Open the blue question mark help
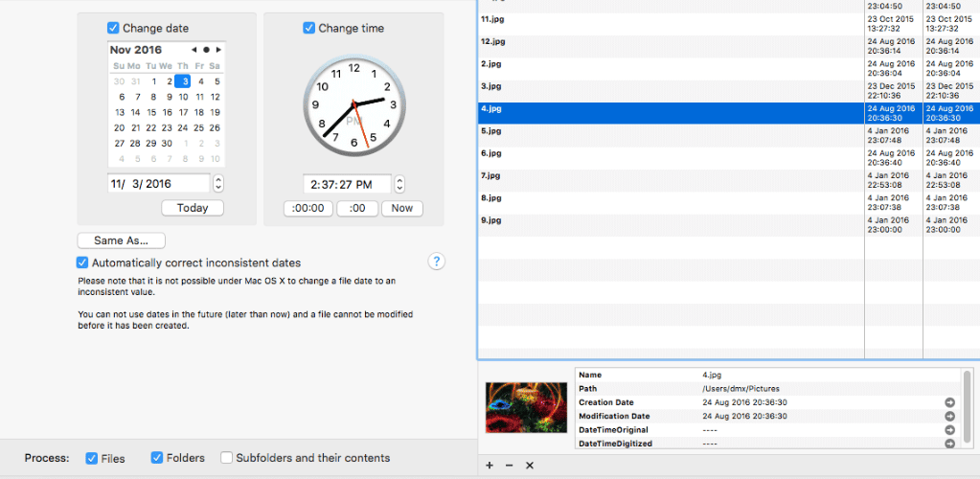980x479 pixels. [436, 262]
